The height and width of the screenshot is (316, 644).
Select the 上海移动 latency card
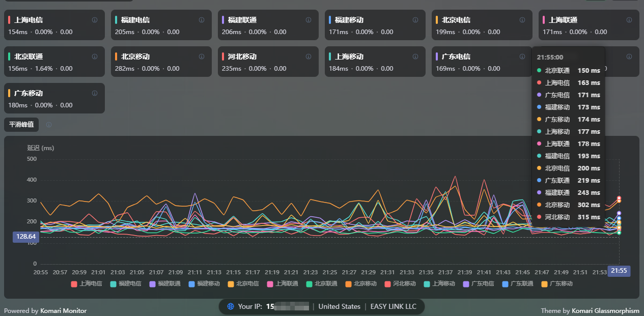click(375, 62)
